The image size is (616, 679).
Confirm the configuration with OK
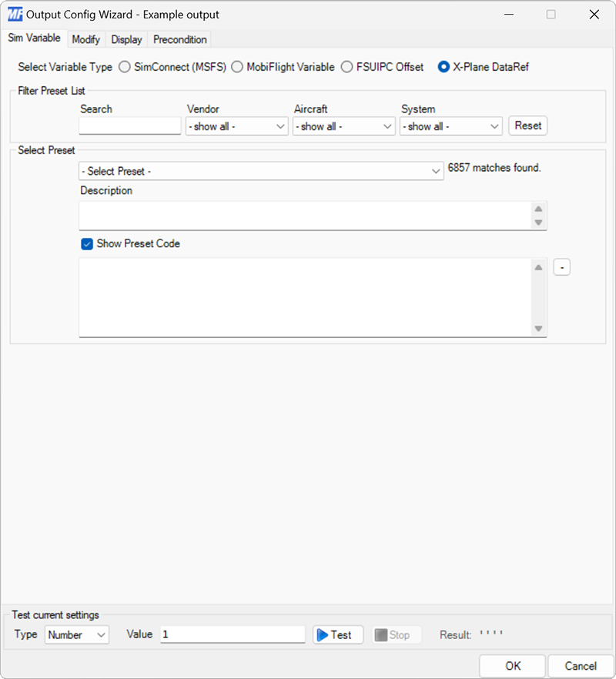coord(512,666)
